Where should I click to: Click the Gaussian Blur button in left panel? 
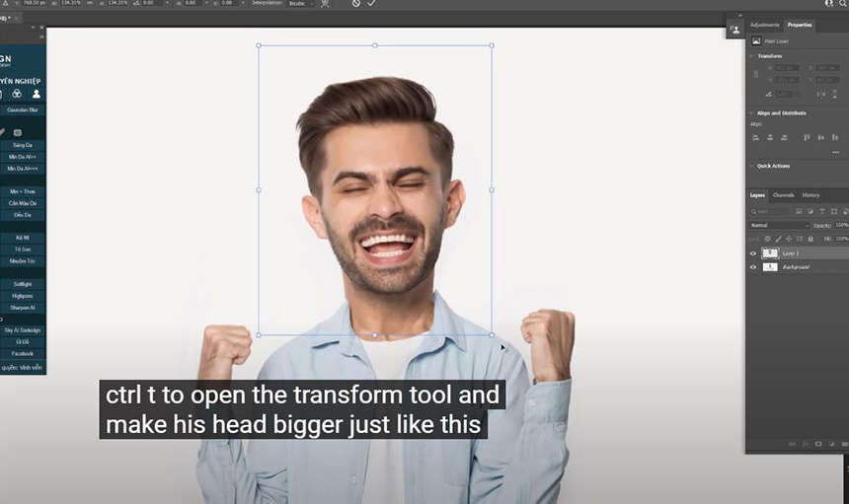23,110
